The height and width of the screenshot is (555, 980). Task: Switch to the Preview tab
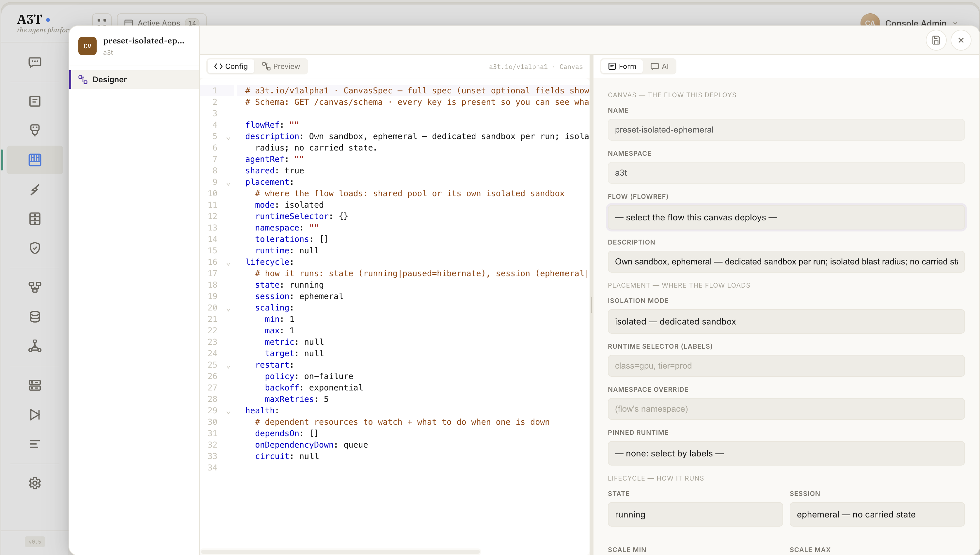(x=281, y=66)
